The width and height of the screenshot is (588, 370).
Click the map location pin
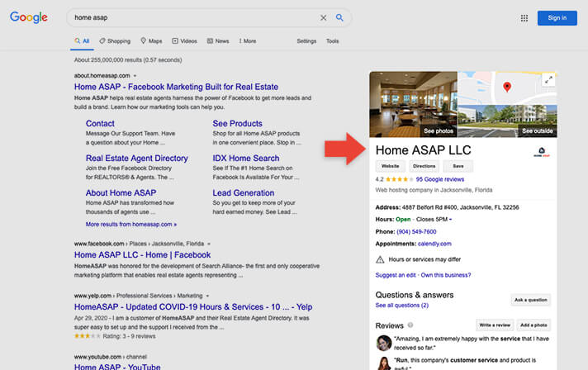tap(507, 87)
